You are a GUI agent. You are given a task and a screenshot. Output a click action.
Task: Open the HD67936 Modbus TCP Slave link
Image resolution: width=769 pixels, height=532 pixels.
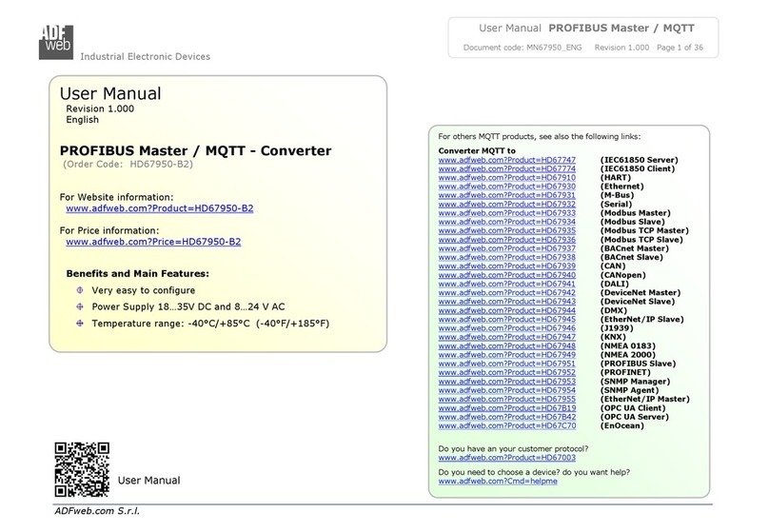pos(507,240)
